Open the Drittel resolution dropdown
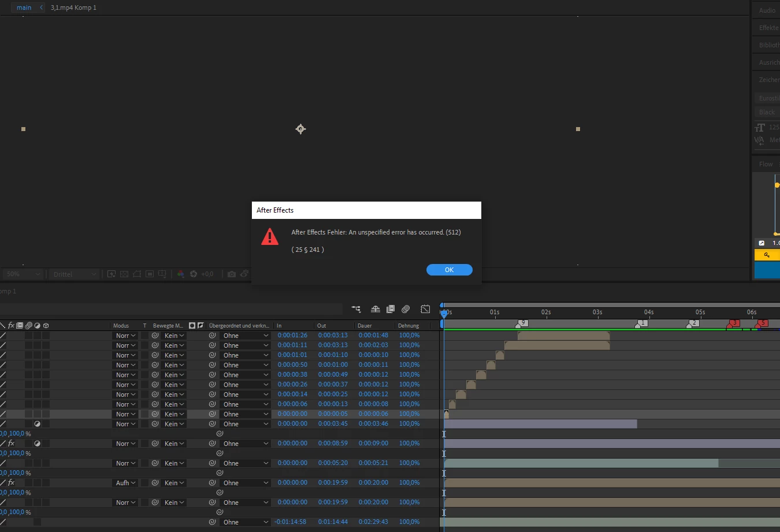Screen dimensions: 780x532 point(73,274)
